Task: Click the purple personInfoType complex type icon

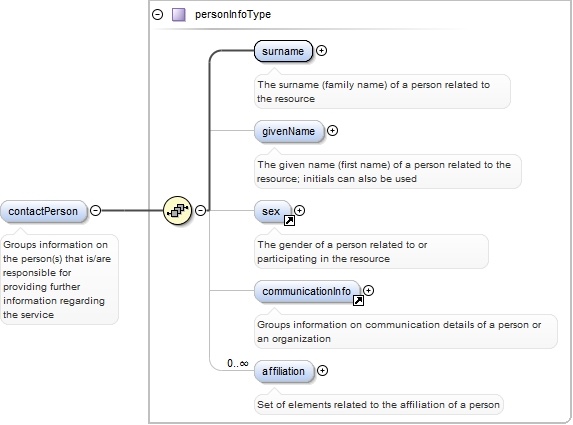Action: pyautogui.click(x=179, y=15)
